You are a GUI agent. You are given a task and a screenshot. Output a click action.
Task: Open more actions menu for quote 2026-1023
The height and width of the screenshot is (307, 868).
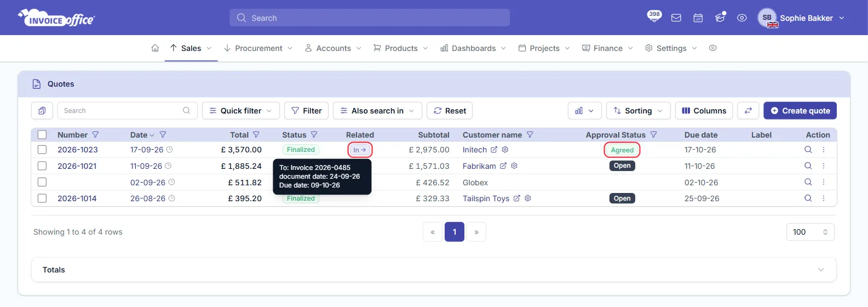point(823,150)
